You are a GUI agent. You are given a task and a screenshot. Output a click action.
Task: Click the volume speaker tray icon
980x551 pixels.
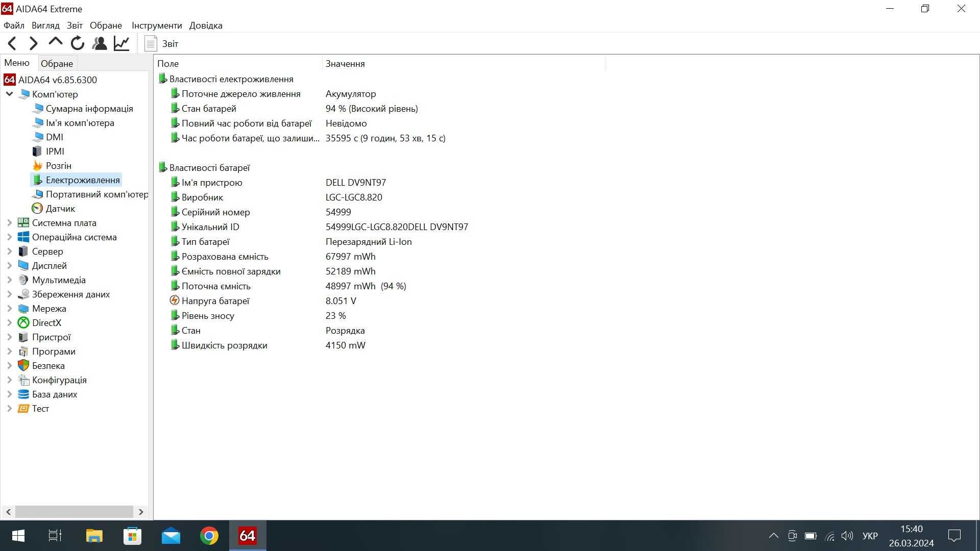coord(847,536)
